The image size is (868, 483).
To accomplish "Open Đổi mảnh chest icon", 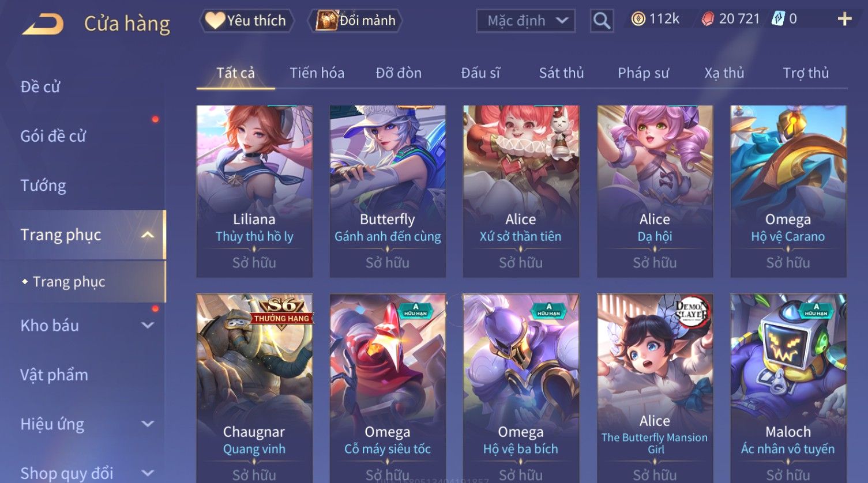I will click(x=326, y=21).
